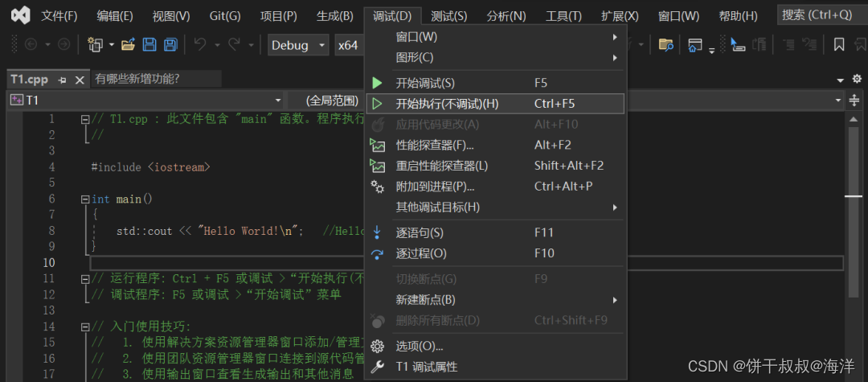868x382 pixels.
Task: Select 重启性能探查器(L) menu entry
Action: pyautogui.click(x=495, y=166)
